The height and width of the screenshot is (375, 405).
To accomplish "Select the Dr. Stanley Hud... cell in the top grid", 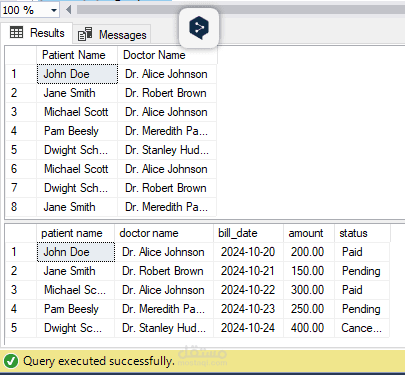I will pyautogui.click(x=167, y=150).
